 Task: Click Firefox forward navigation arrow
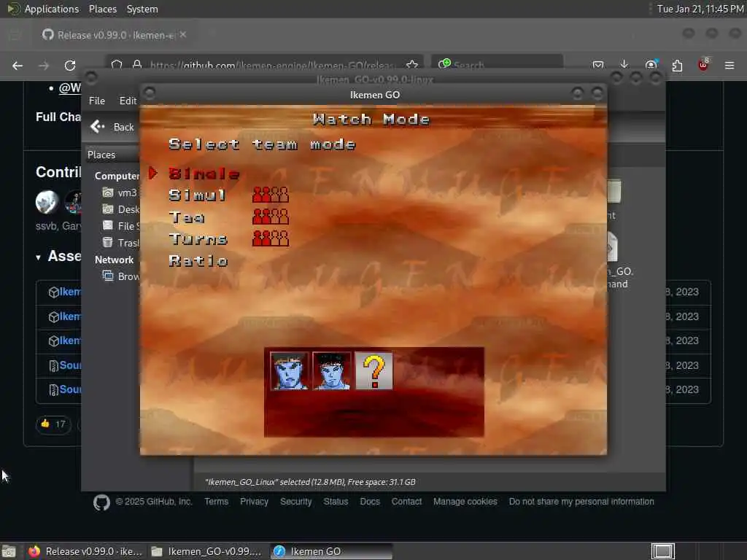tap(44, 65)
